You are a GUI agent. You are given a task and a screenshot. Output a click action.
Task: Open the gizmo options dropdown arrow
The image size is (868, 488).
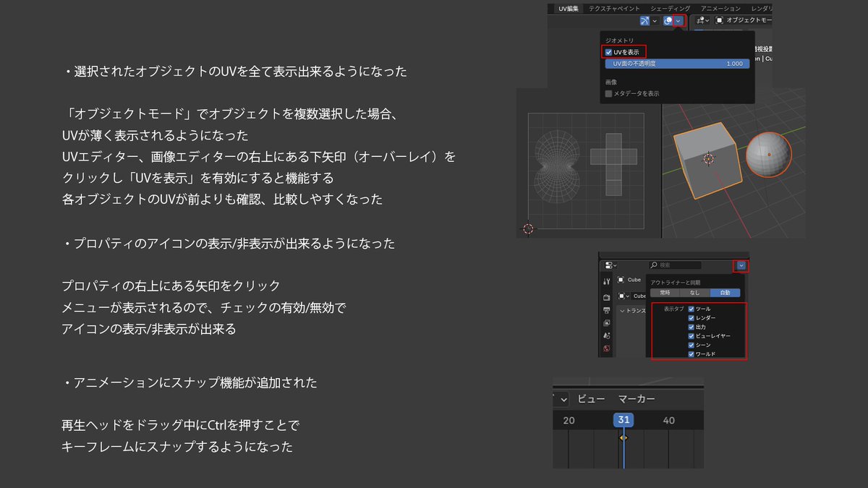coord(655,20)
